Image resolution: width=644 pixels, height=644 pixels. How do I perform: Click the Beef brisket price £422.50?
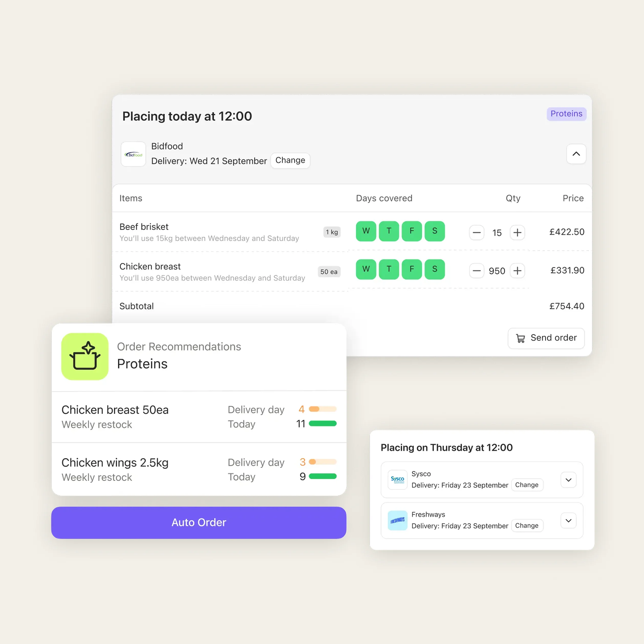pos(567,232)
